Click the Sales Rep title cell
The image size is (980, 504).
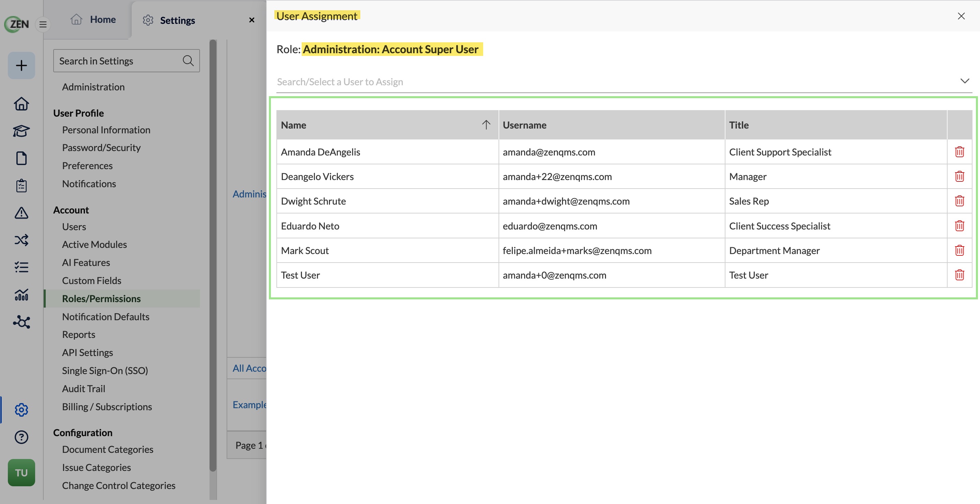835,201
